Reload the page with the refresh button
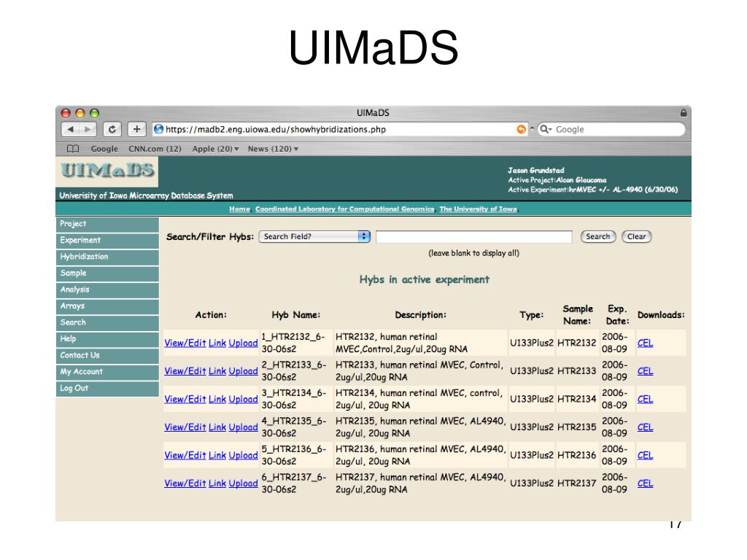Viewport: 747px width, 560px height. 112,129
